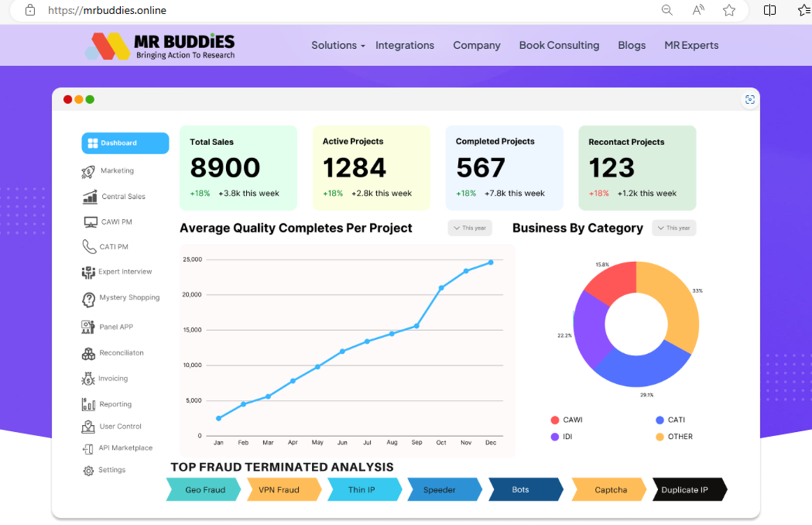Click the Active Projects card
This screenshot has width=812, height=525.
coord(371,168)
